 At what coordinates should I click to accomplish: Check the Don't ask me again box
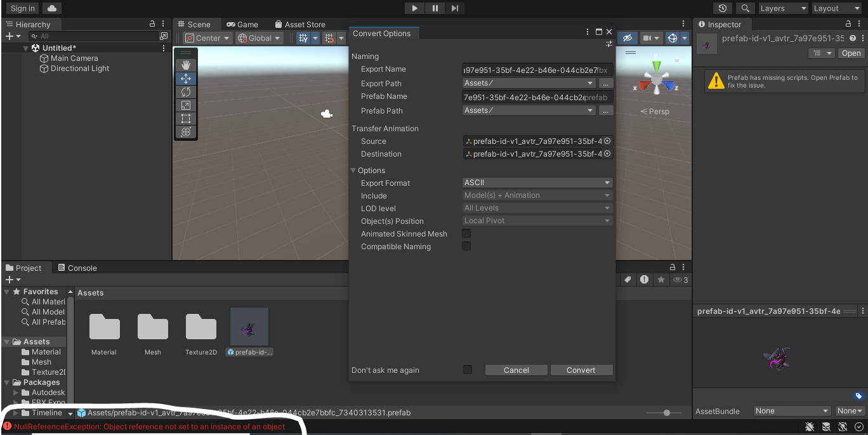[x=468, y=370]
